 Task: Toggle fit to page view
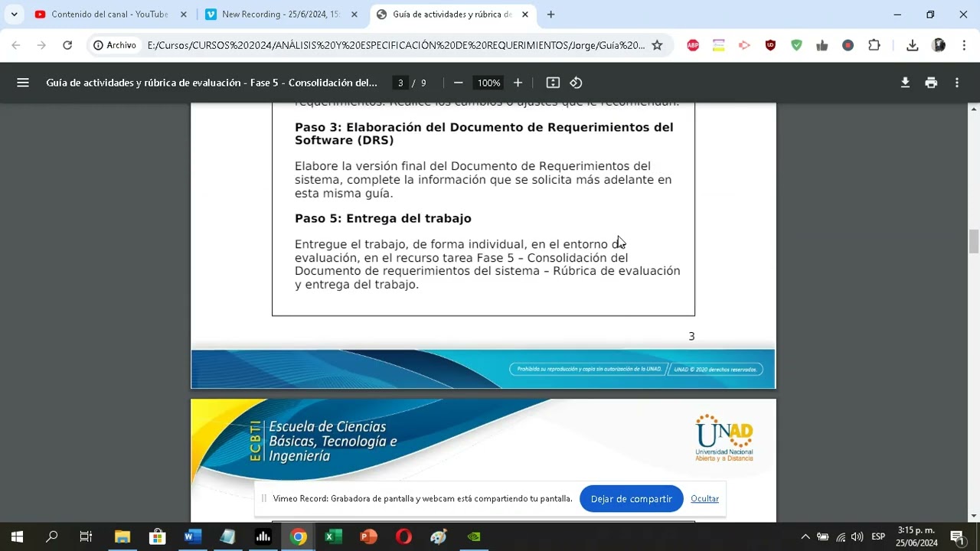pyautogui.click(x=553, y=83)
